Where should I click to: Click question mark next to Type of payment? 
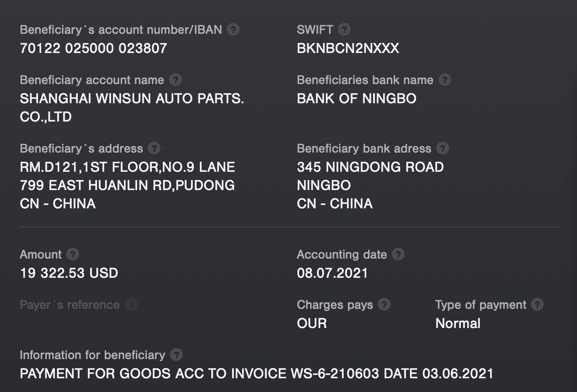pyautogui.click(x=538, y=305)
